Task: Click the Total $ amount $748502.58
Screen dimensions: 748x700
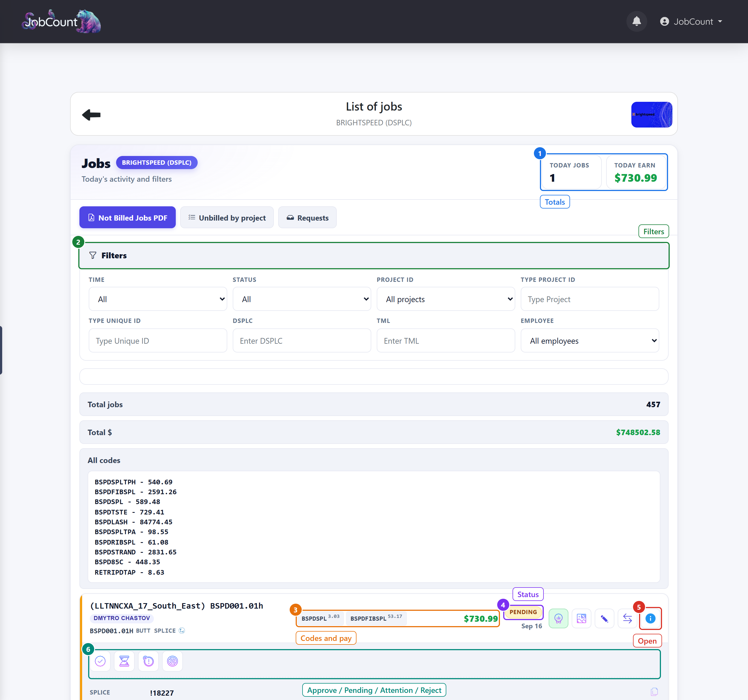Action: click(638, 432)
